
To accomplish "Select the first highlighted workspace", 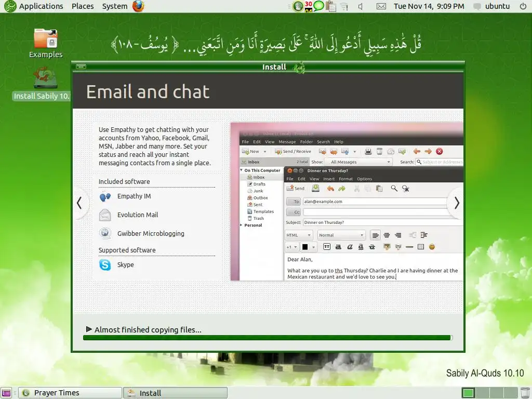I will (x=468, y=393).
